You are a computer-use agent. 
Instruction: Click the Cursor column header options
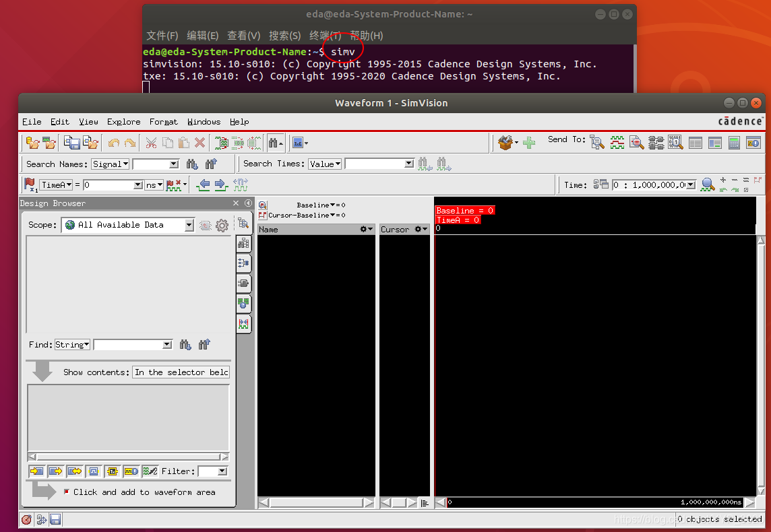click(x=421, y=230)
